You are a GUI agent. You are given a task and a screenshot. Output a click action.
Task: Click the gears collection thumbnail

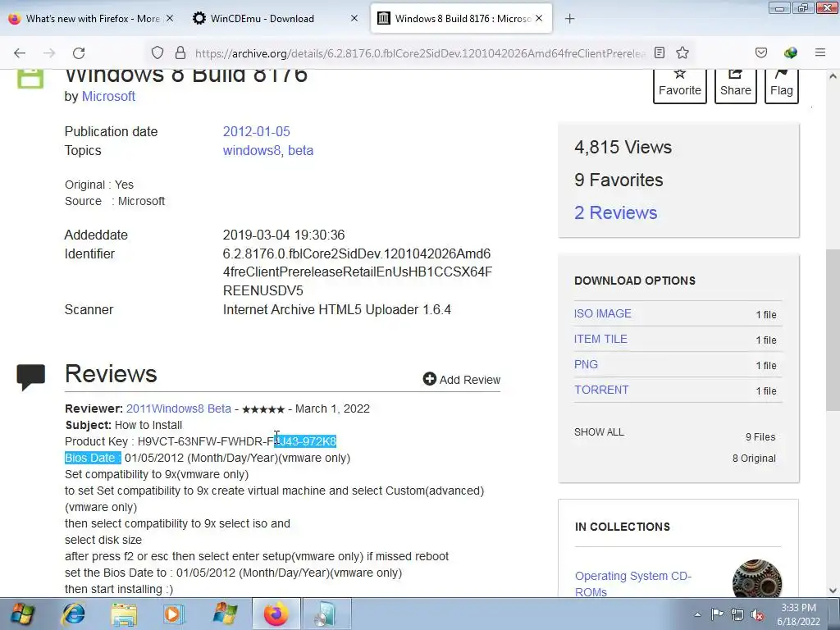tap(757, 579)
